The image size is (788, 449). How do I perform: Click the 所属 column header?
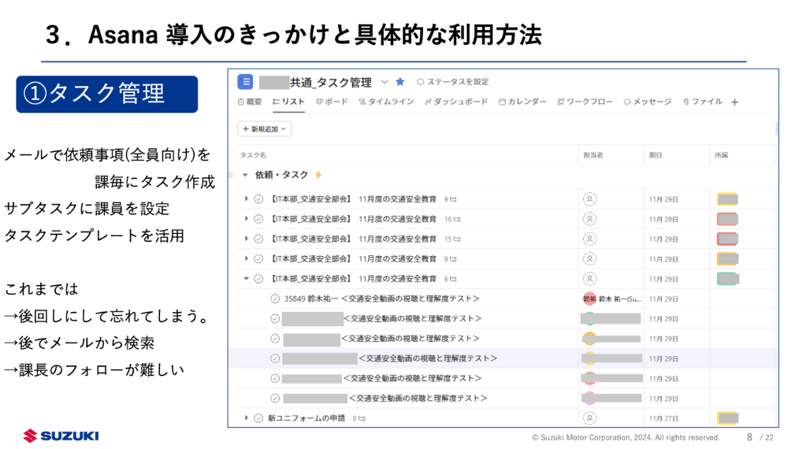pyautogui.click(x=721, y=155)
